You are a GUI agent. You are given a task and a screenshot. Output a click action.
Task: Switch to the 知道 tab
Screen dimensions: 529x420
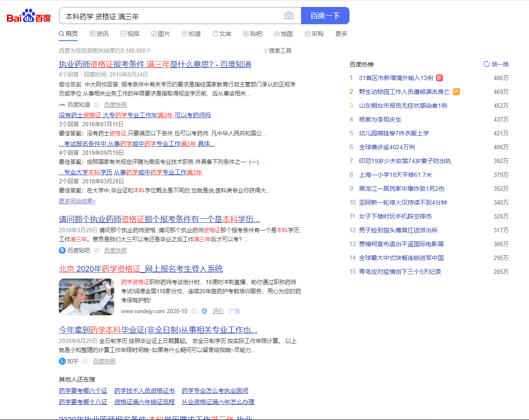point(191,34)
